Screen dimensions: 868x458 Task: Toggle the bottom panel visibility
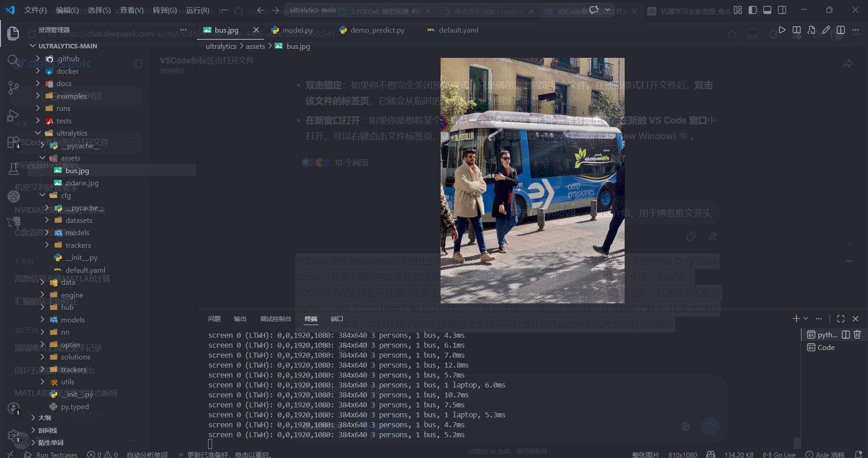coord(767,10)
